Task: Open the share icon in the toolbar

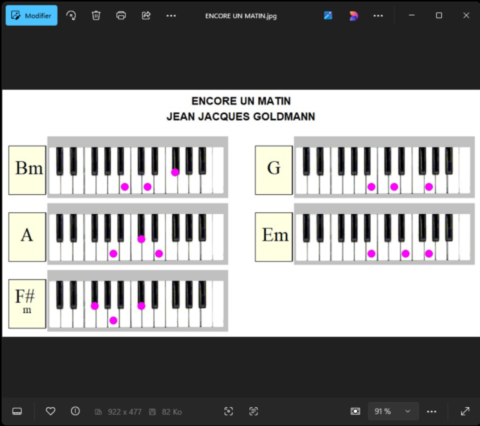Action: [x=146, y=15]
